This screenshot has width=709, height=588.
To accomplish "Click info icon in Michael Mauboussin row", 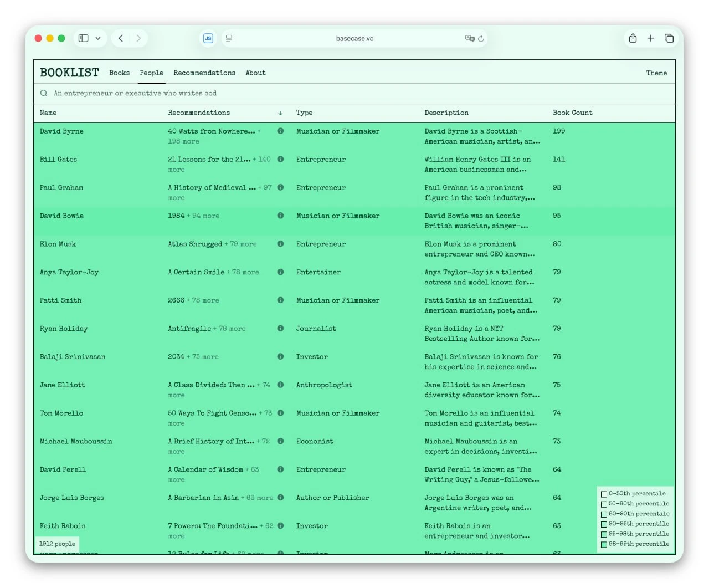I will click(280, 441).
